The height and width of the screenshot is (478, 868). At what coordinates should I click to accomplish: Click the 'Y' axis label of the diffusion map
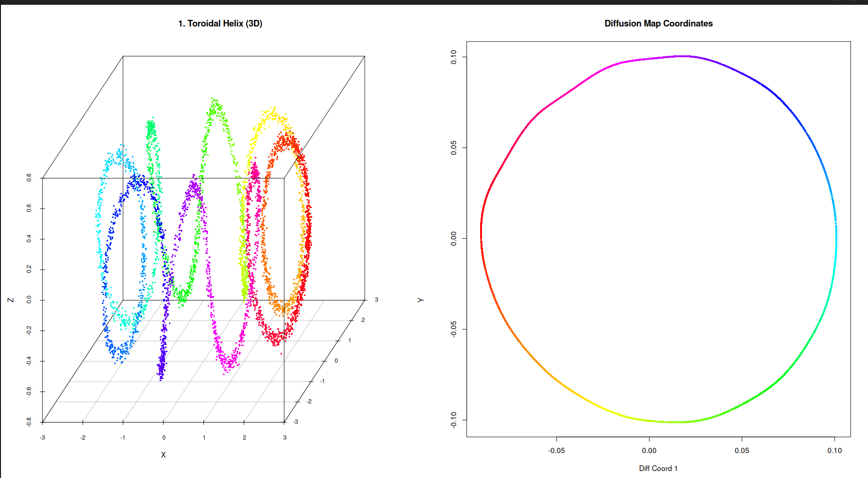[421, 300]
